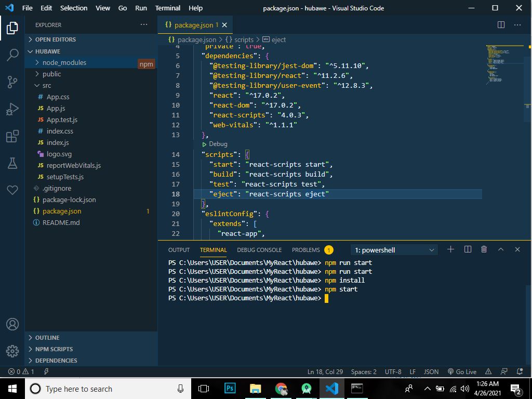Open the Help menu
532x399 pixels.
[x=195, y=8]
